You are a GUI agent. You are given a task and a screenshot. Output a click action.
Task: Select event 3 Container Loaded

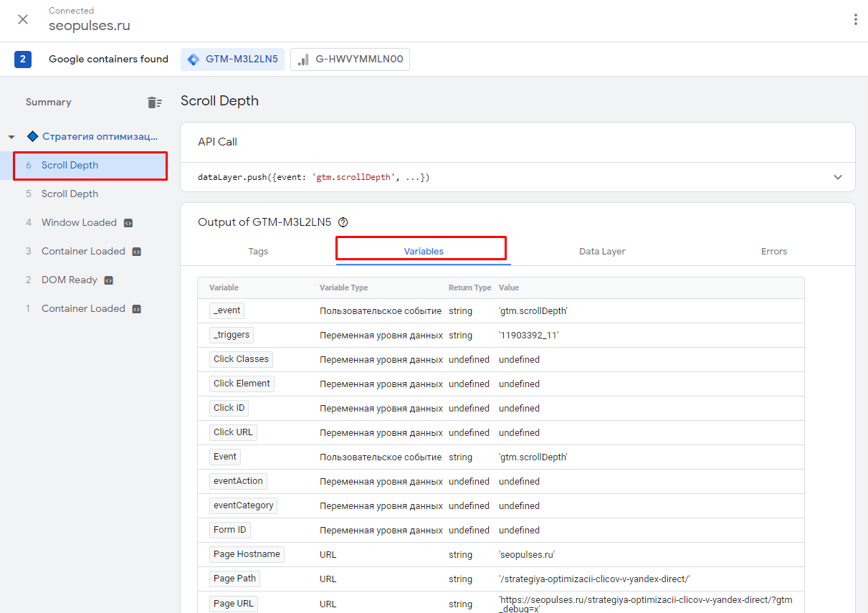[83, 252]
